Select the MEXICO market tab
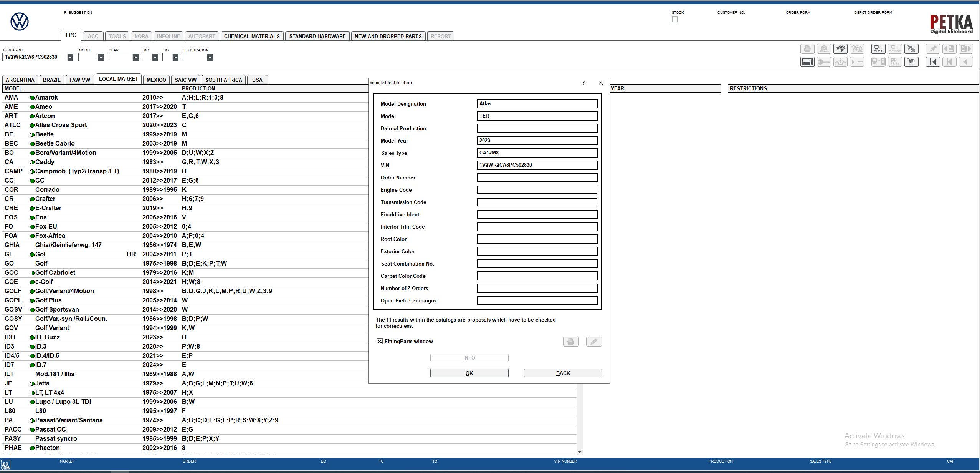Viewport: 980px width, 473px height. tap(156, 80)
